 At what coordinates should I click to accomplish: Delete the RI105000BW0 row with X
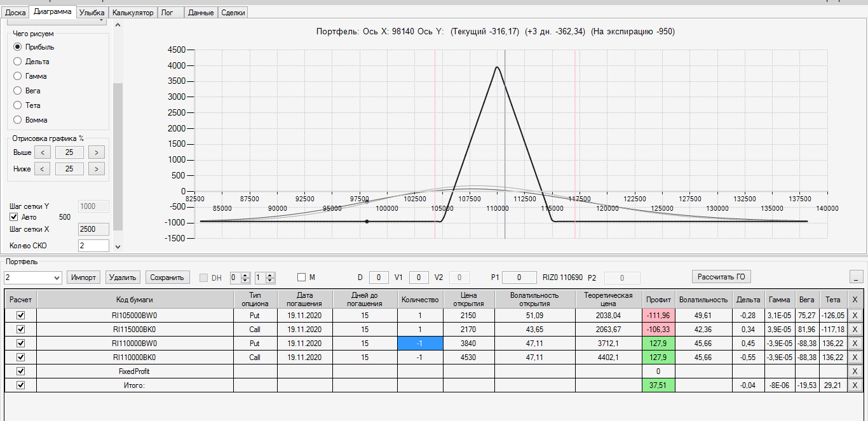855,316
